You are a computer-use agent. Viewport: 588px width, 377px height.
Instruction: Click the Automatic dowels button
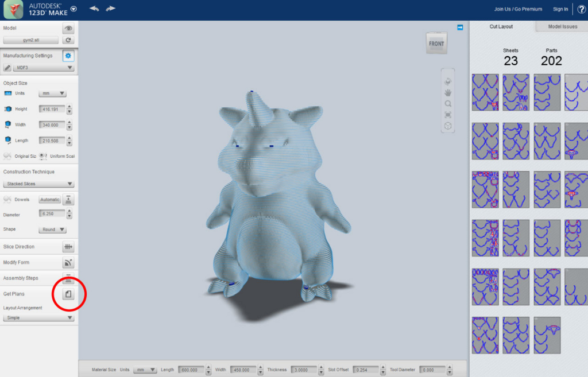point(49,200)
